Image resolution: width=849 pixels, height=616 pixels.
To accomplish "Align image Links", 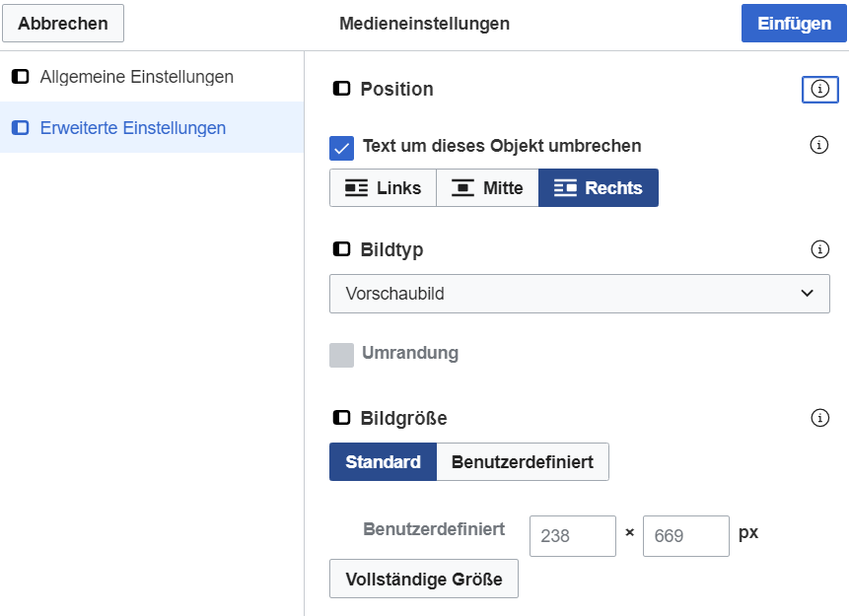I will pos(383,188).
